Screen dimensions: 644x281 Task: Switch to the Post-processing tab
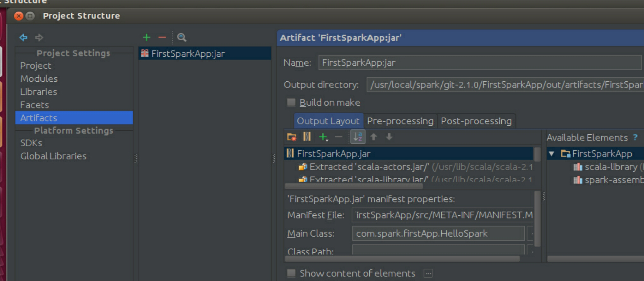(476, 121)
